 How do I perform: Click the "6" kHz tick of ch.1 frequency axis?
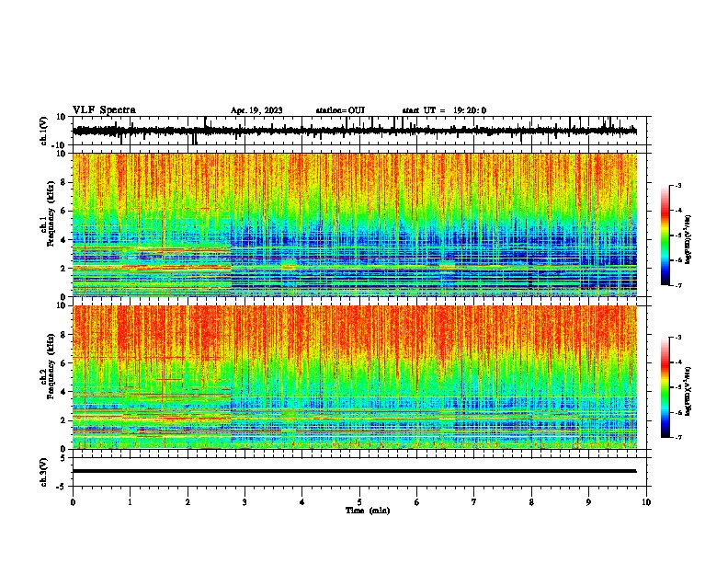[x=64, y=211]
